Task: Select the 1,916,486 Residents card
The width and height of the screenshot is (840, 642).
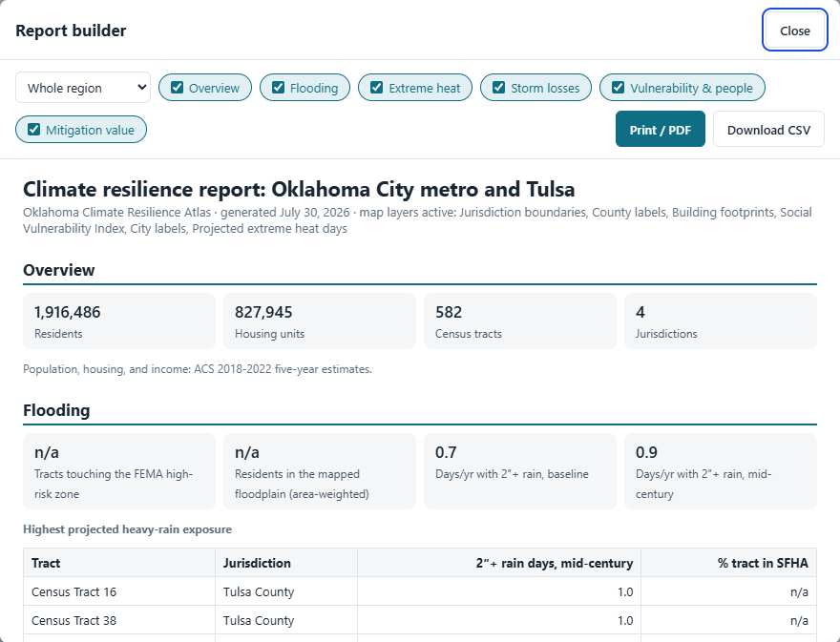Action: pyautogui.click(x=119, y=321)
